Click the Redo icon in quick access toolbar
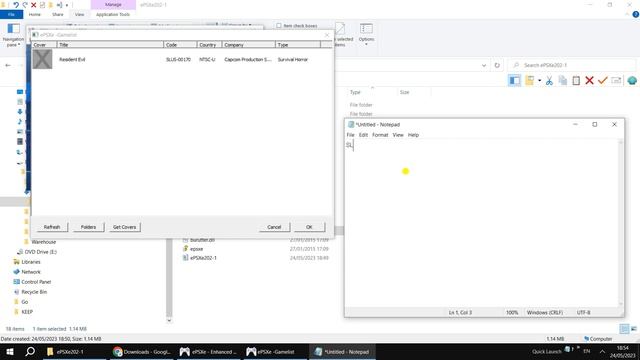Viewport: 640px width, 360px height. point(25,5)
